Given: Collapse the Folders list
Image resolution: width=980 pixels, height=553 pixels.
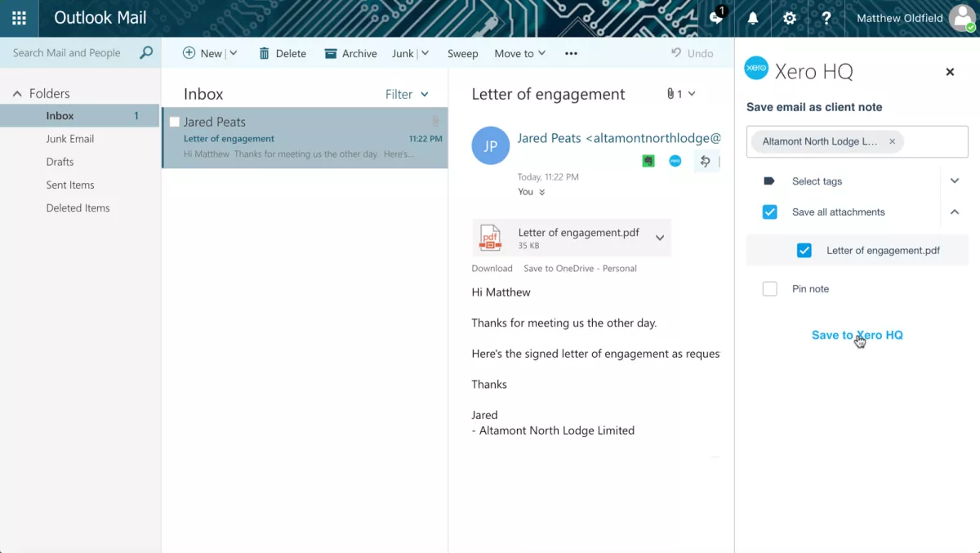Looking at the screenshot, I should click(x=17, y=94).
